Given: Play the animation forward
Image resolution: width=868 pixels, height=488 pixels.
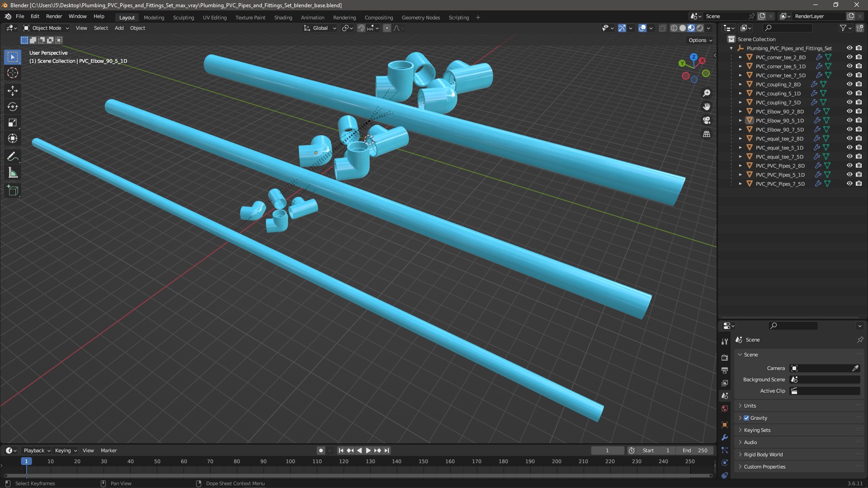Looking at the screenshot, I should pyautogui.click(x=368, y=450).
